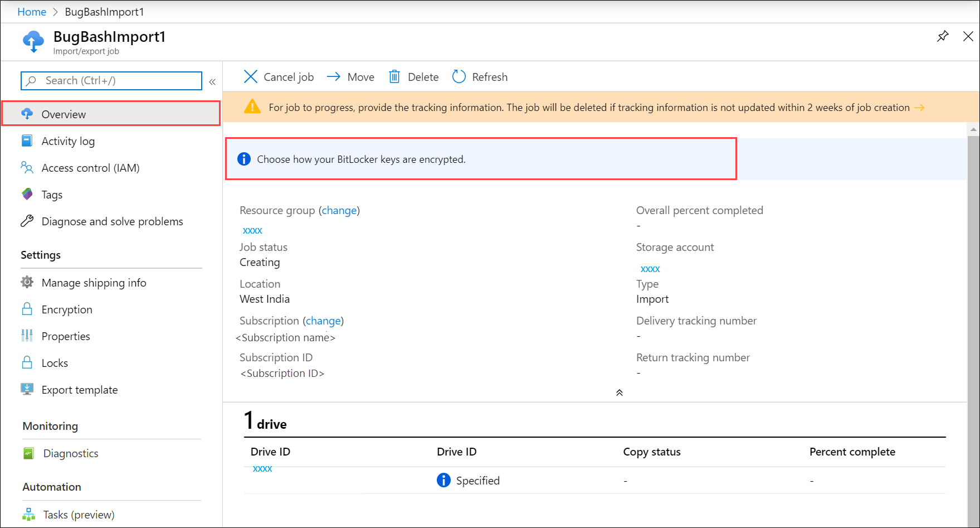Open Diagnostics under Monitoring

(x=70, y=453)
